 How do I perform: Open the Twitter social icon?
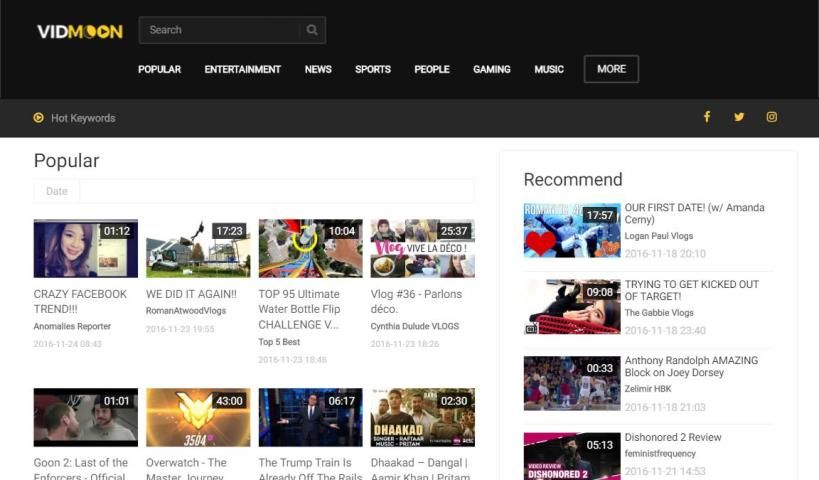739,117
